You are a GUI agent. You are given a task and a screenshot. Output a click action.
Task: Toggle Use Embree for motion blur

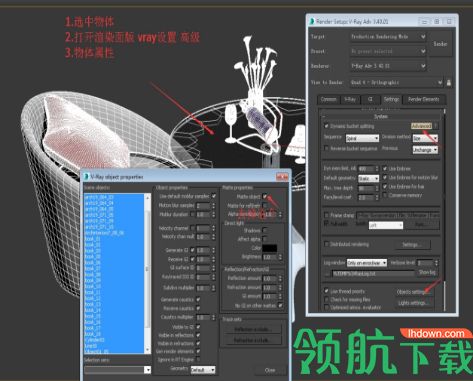(385, 178)
